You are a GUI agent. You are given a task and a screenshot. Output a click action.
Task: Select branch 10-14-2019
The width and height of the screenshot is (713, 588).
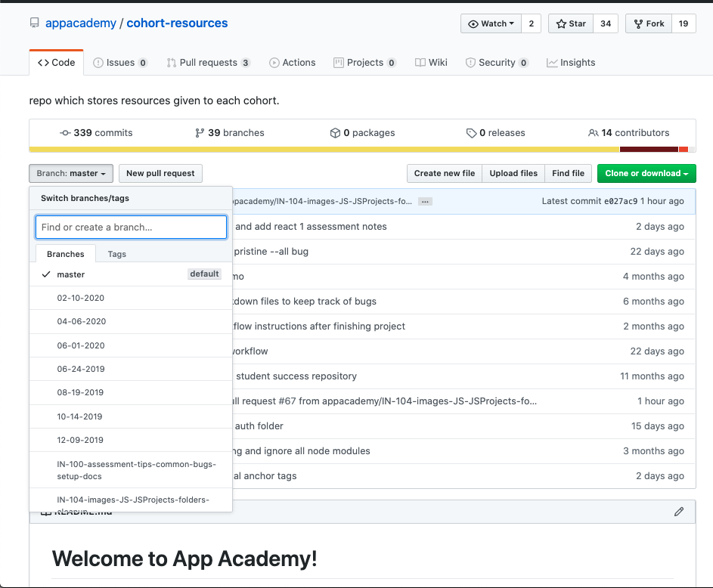(x=131, y=416)
